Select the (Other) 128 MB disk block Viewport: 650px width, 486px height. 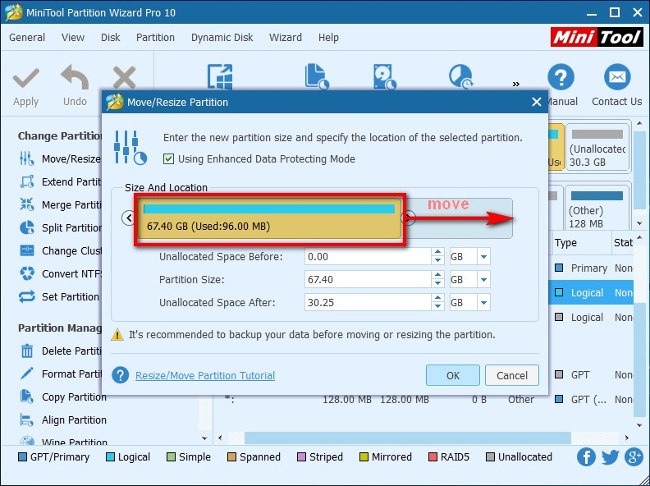[x=597, y=208]
